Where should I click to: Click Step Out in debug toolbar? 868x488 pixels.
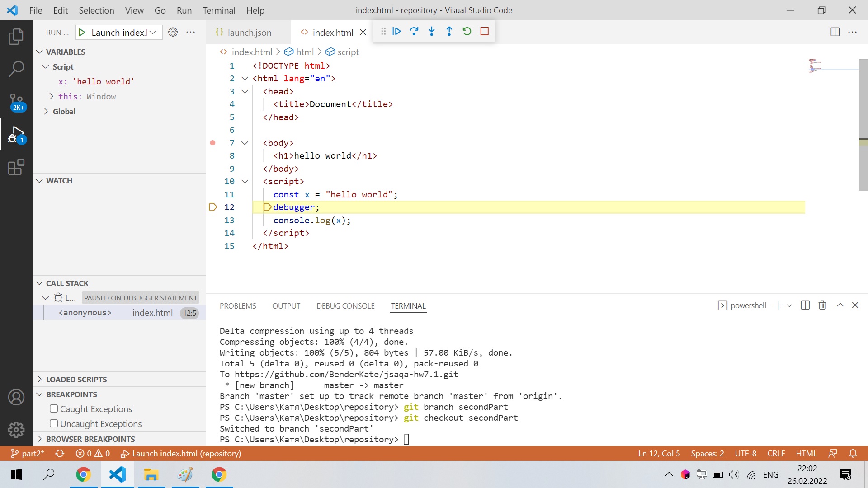click(449, 31)
